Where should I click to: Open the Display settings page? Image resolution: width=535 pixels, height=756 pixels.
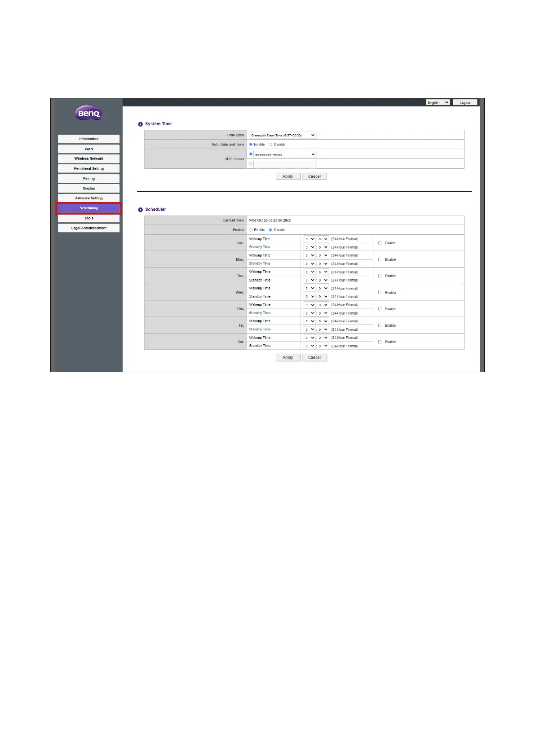(89, 188)
